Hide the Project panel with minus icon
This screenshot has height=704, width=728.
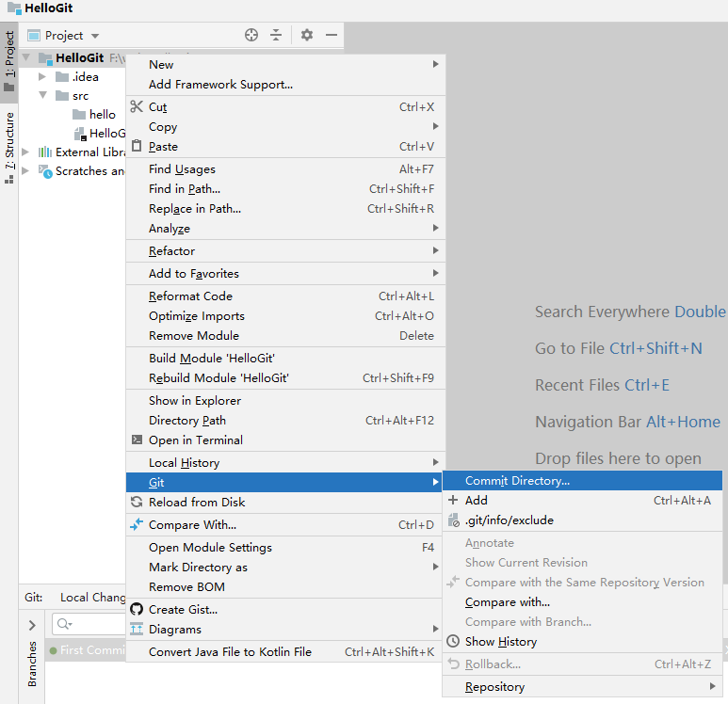point(331,35)
